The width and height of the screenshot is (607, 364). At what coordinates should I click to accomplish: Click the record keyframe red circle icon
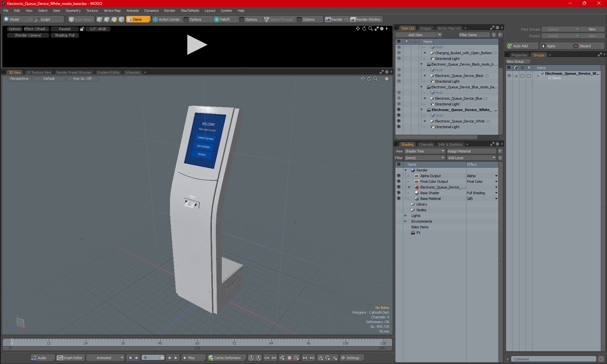point(289,358)
